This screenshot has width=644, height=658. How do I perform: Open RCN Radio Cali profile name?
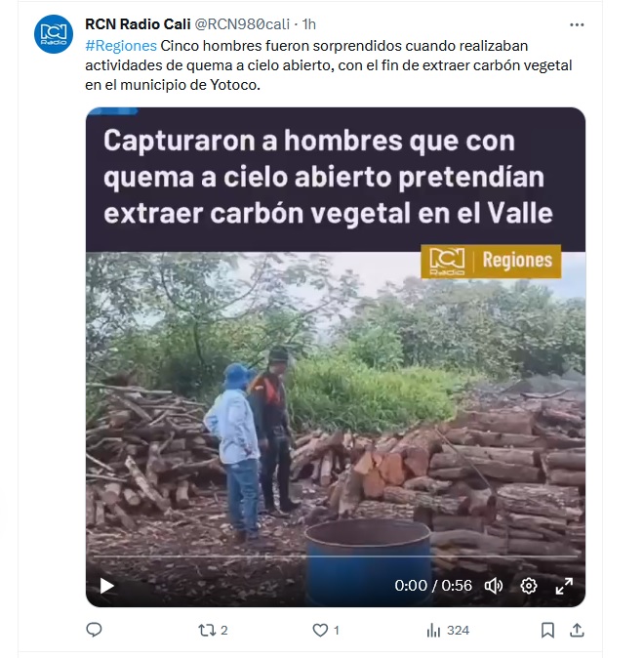click(138, 24)
